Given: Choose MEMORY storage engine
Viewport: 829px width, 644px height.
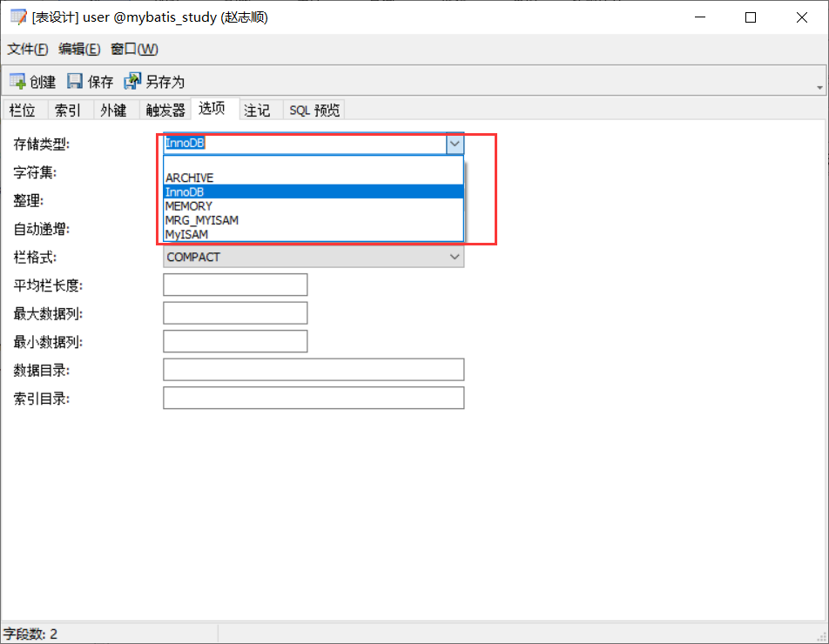Looking at the screenshot, I should click(x=313, y=206).
